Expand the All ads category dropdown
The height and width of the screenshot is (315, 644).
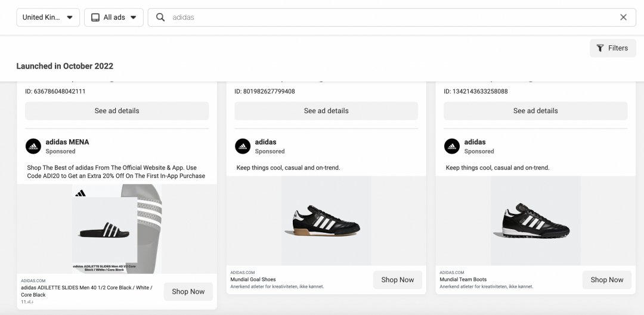(113, 17)
